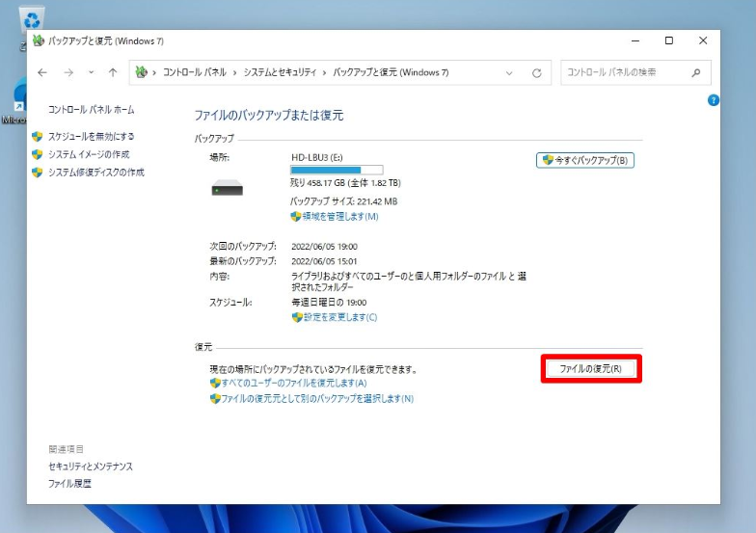The image size is (756, 533).
Task: Expand the chevron after コントロール パネル breadcrumb
Action: click(x=235, y=73)
